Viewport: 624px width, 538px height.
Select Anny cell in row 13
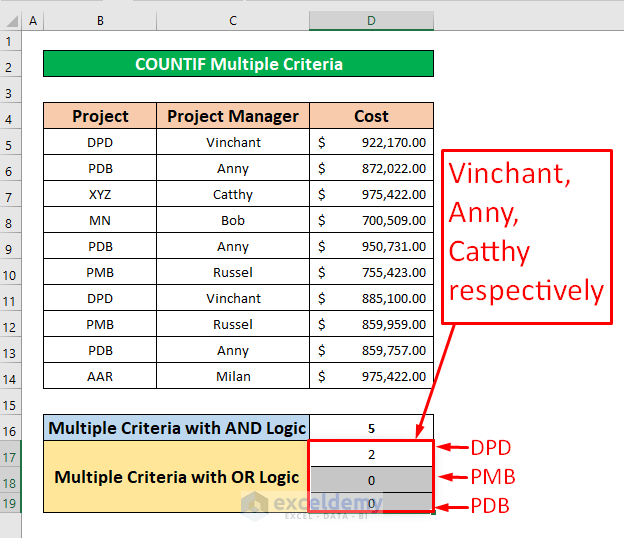(x=233, y=350)
